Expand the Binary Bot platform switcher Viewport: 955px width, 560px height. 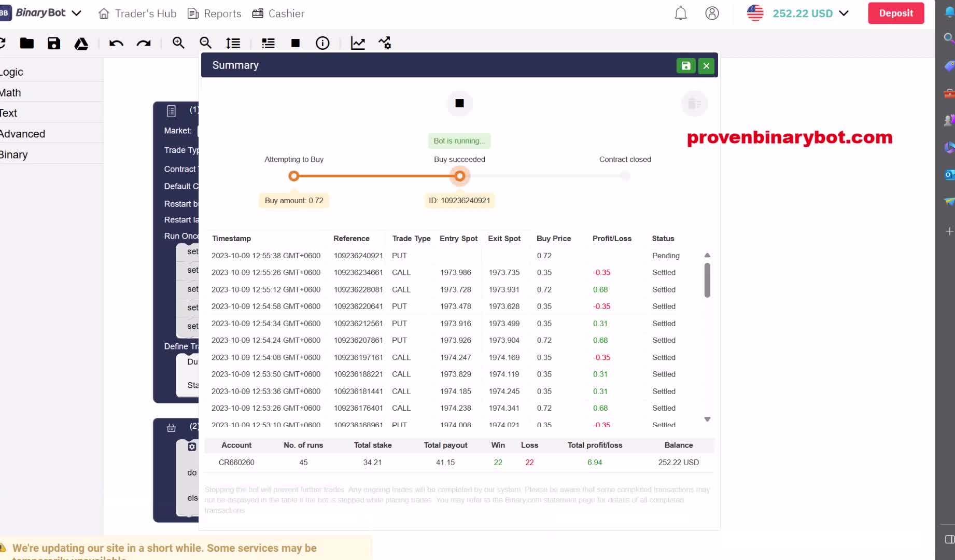click(x=76, y=13)
